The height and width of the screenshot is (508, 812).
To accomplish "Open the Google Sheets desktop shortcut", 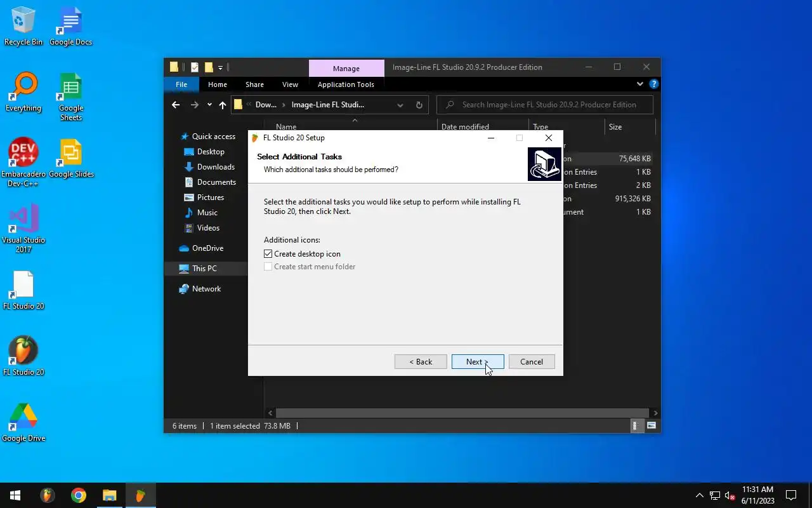I will point(70,97).
